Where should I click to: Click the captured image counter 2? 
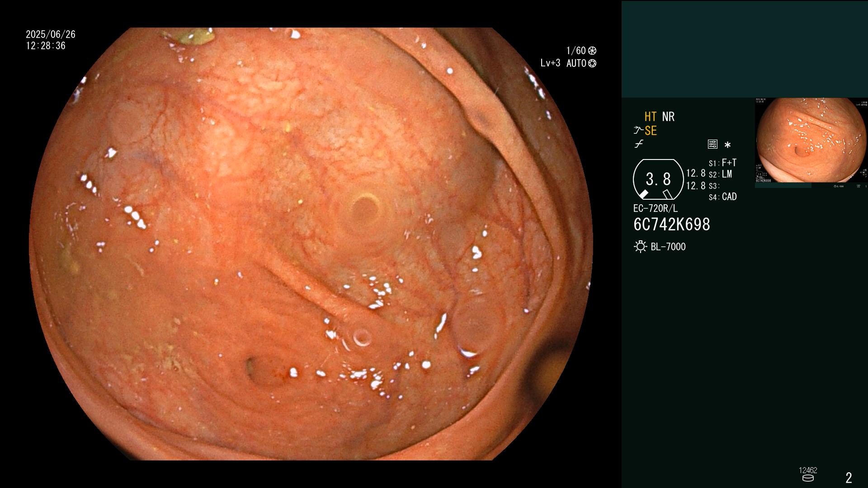[849, 478]
